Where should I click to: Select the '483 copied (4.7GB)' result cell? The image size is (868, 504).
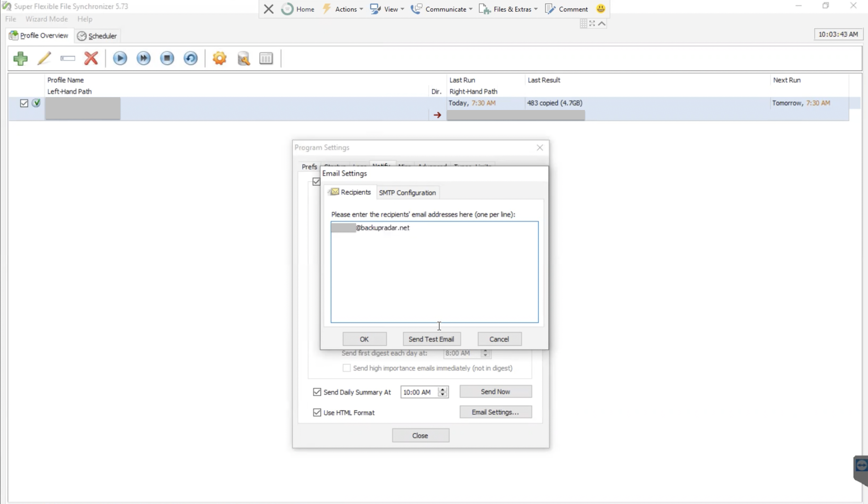click(554, 103)
